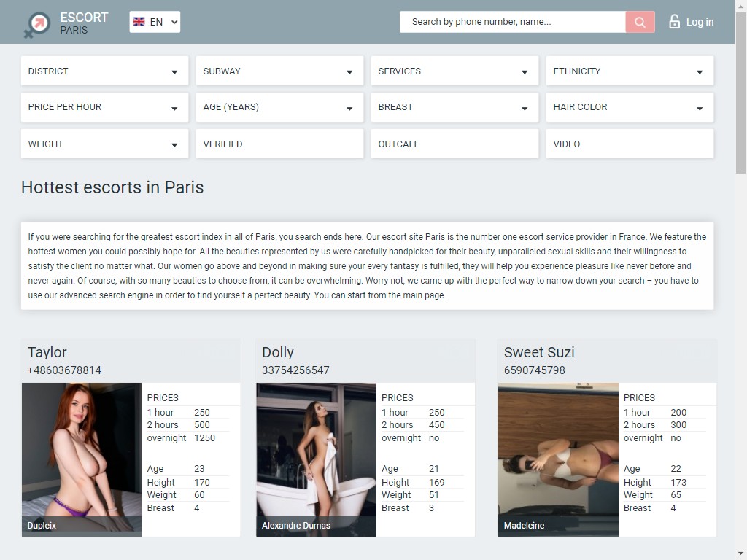Expand the District filter dropdown

point(105,71)
